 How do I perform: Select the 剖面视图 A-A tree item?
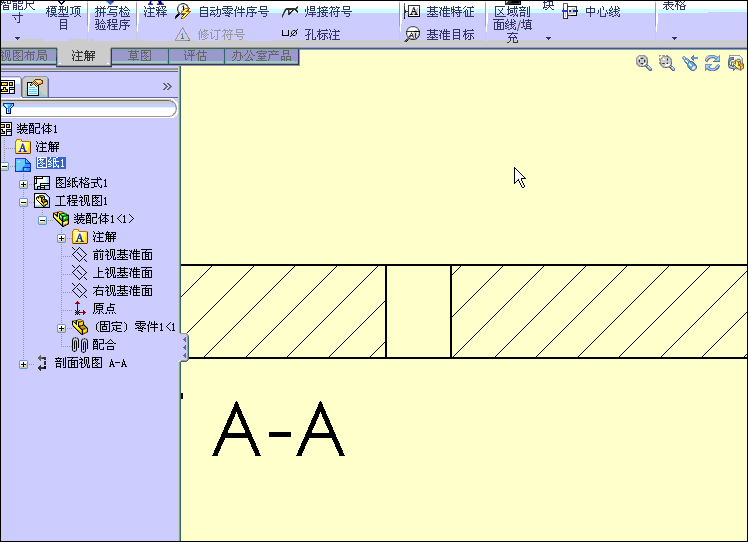coord(91,363)
